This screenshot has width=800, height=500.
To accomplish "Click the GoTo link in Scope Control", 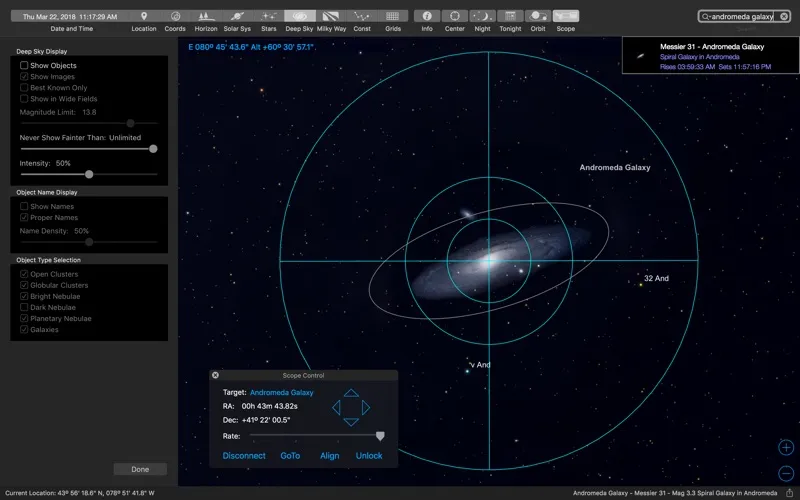I will click(290, 456).
